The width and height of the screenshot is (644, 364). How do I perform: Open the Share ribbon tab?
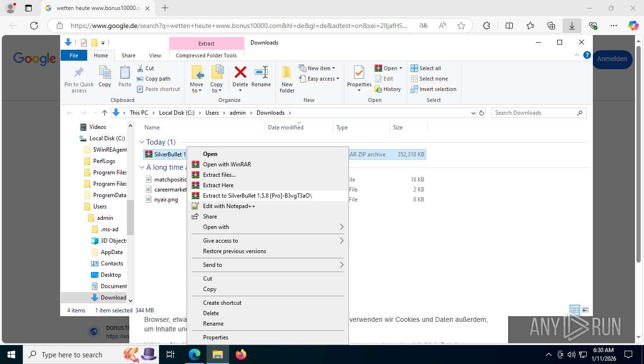point(128,55)
